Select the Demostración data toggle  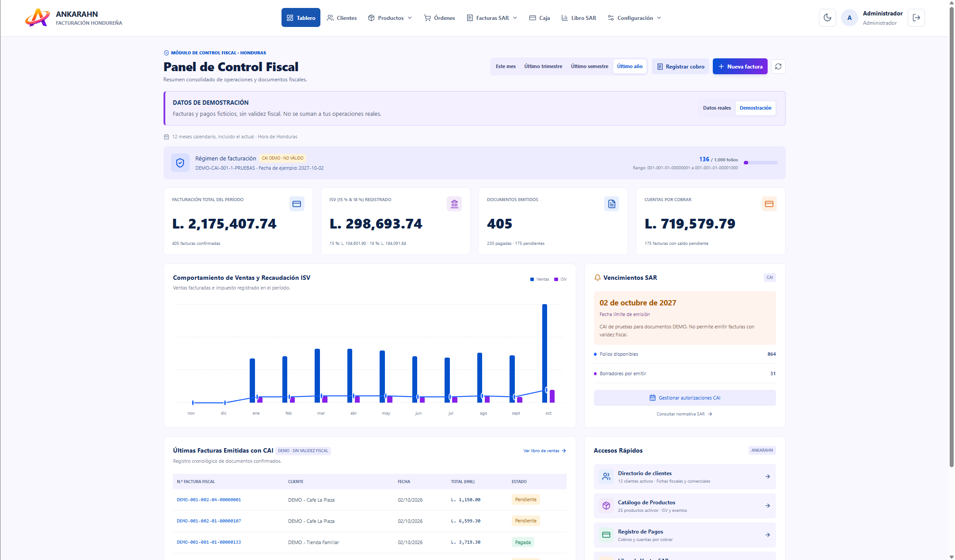755,108
